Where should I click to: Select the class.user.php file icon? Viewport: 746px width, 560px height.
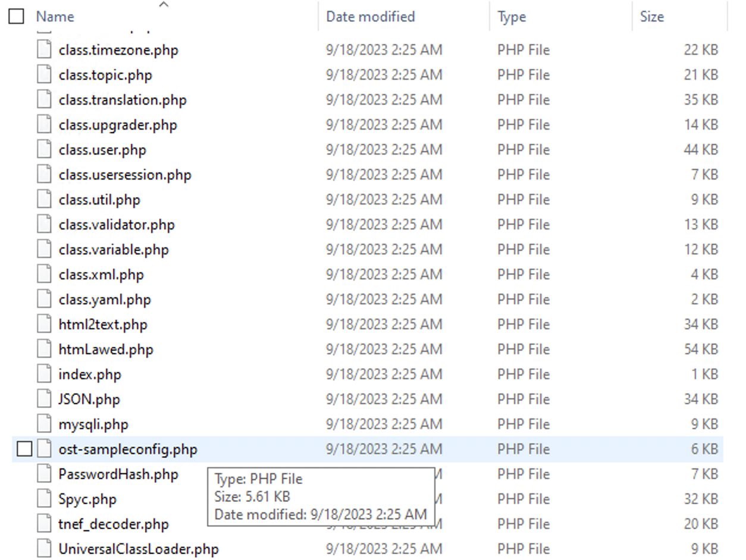(45, 150)
